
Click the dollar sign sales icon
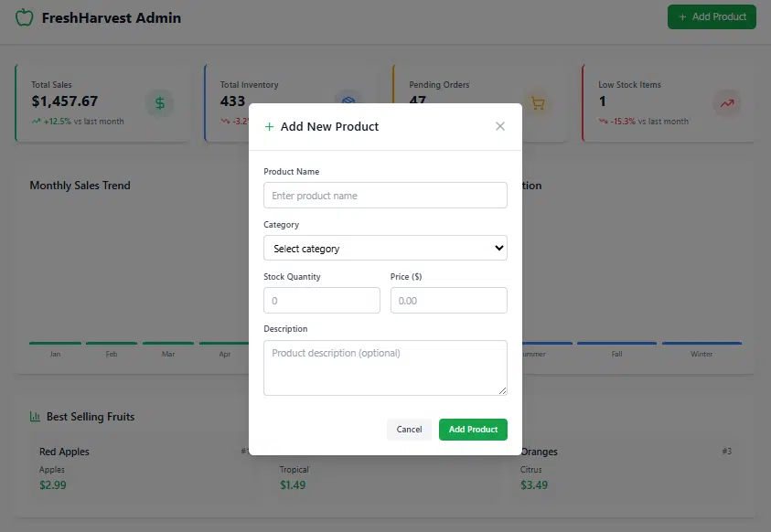point(160,103)
